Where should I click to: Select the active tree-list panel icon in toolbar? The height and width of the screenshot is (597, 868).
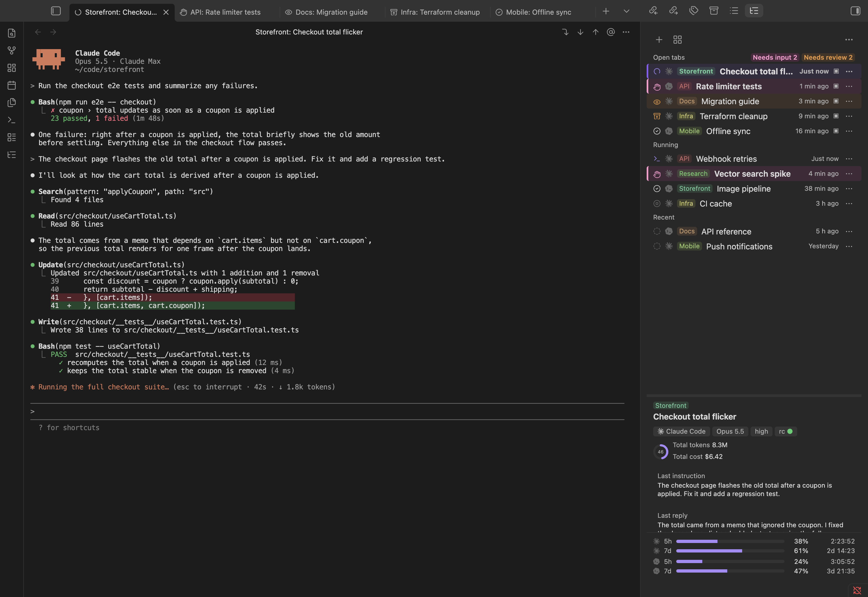(x=754, y=11)
